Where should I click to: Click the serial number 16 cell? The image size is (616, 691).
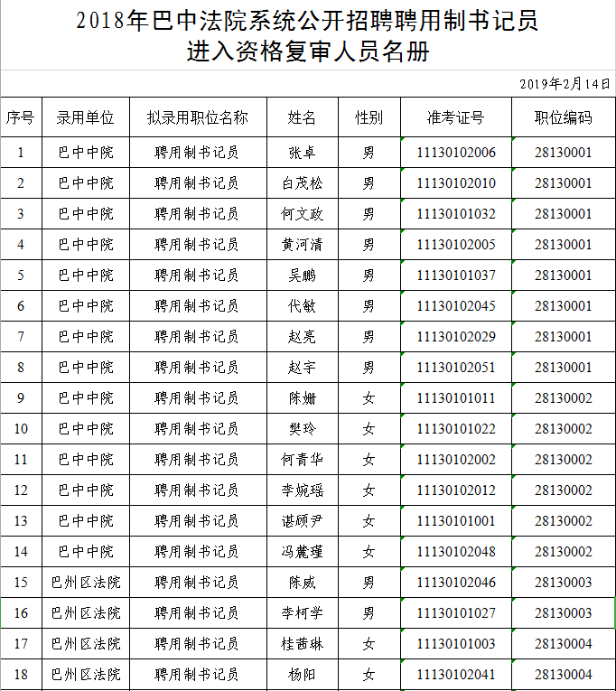21,613
